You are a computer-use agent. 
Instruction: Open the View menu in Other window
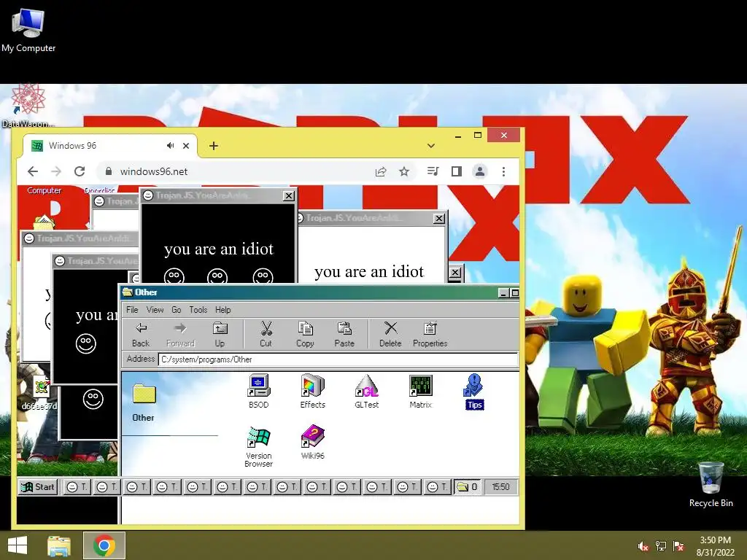[x=155, y=309]
